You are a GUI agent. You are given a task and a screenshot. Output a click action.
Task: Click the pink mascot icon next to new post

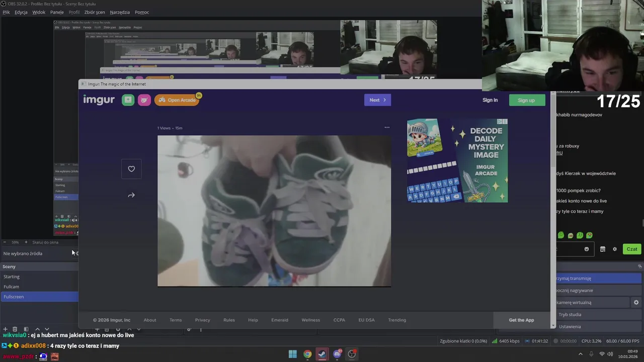point(144,100)
